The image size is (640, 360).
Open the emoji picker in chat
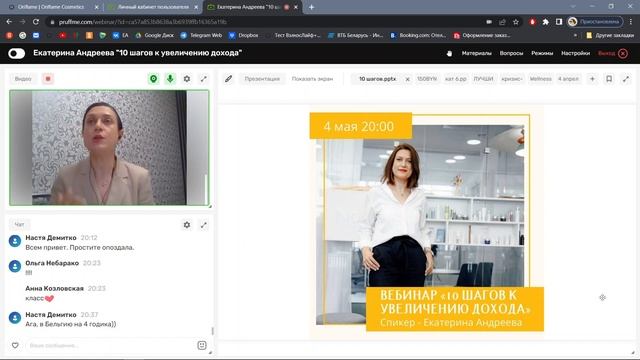pyautogui.click(x=202, y=345)
